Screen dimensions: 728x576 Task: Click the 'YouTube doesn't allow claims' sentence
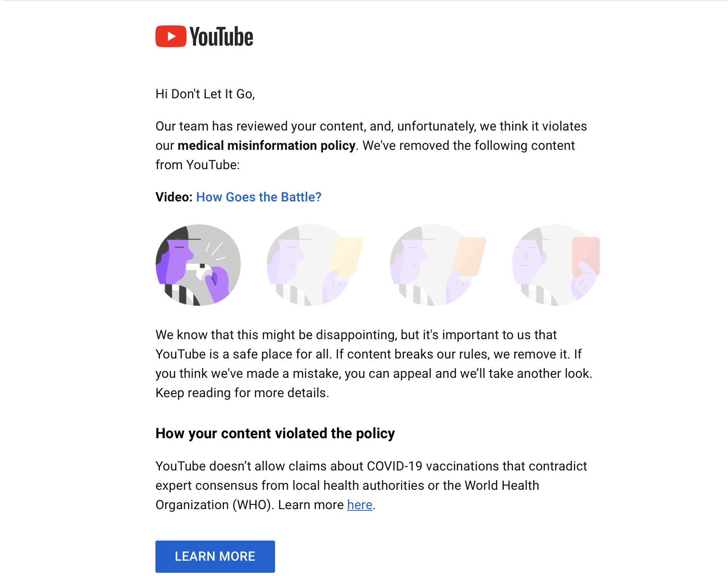pos(371,466)
